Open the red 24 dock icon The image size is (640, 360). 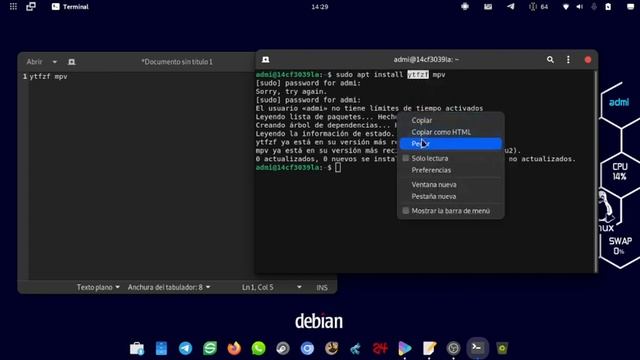point(380,348)
